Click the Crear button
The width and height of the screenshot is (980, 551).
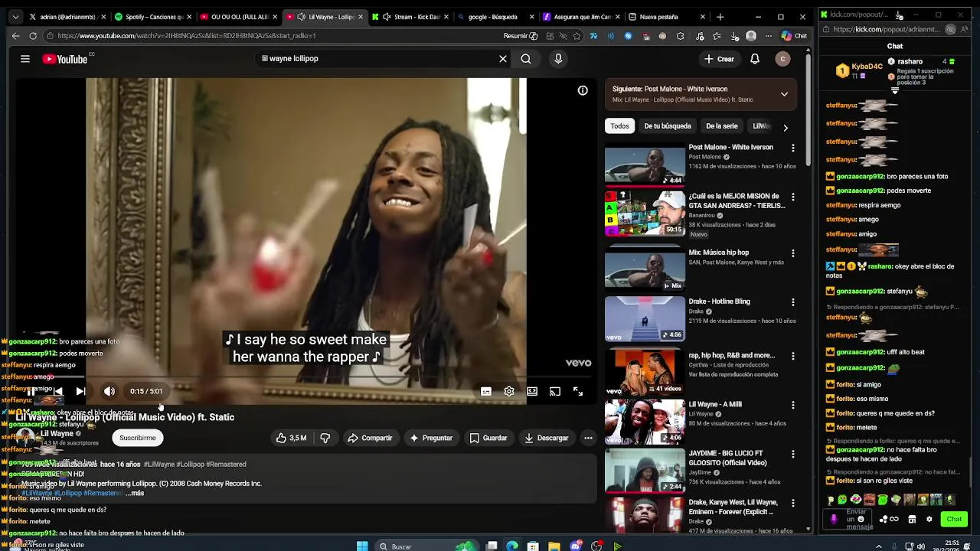[720, 59]
